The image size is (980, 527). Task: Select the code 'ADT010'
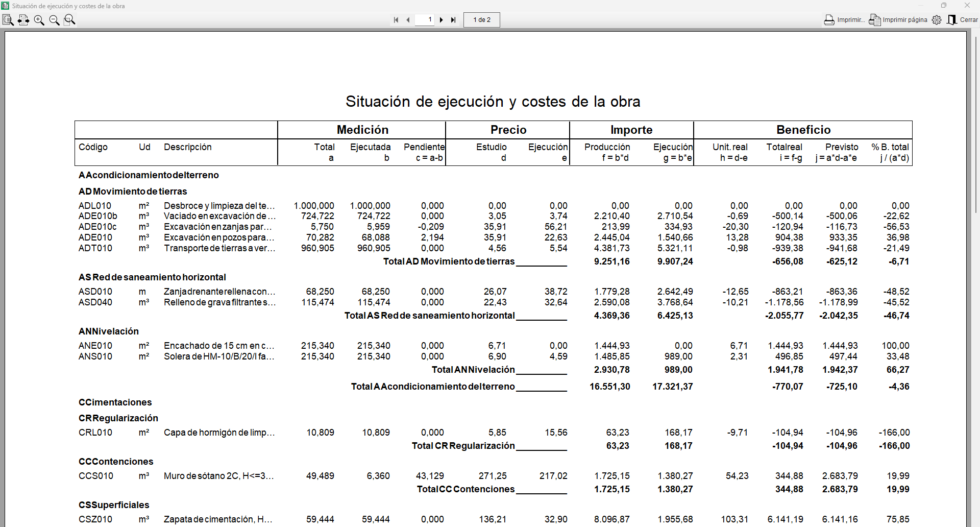pyautogui.click(x=95, y=248)
